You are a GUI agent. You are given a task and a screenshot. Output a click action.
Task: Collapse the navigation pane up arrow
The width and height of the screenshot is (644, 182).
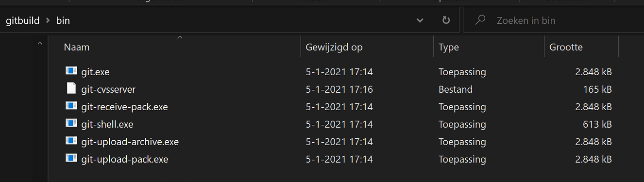pos(40,44)
